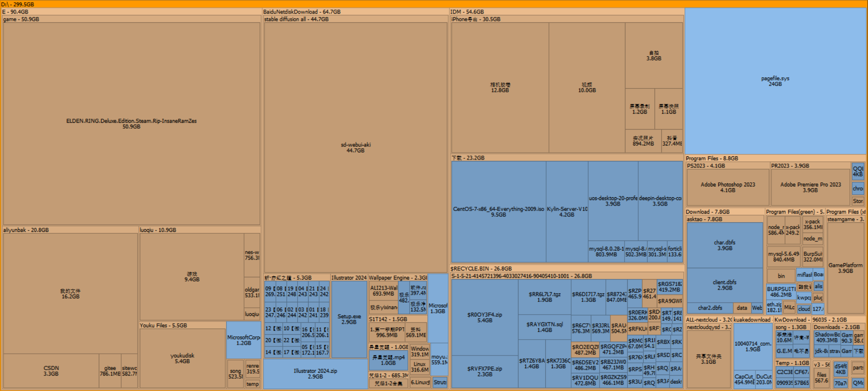The height and width of the screenshot is (391, 868).
Task: Select the Setup.exe 2.9GB file block
Action: [x=349, y=319]
